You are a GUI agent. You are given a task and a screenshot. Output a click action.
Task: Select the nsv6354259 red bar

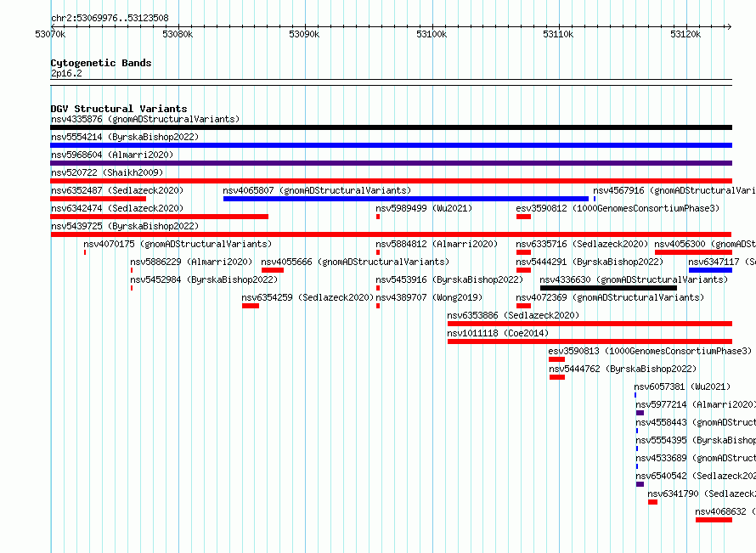tap(251, 306)
